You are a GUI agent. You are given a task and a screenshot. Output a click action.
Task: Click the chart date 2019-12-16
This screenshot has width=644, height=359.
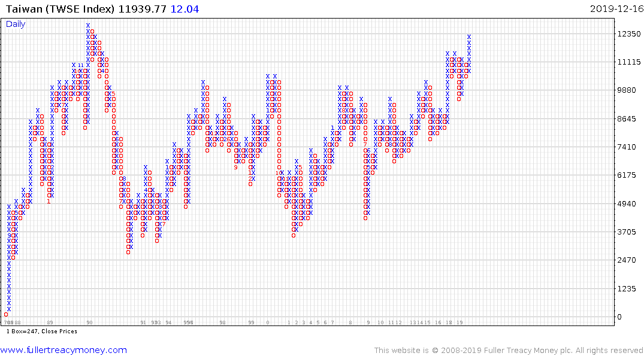[616, 9]
